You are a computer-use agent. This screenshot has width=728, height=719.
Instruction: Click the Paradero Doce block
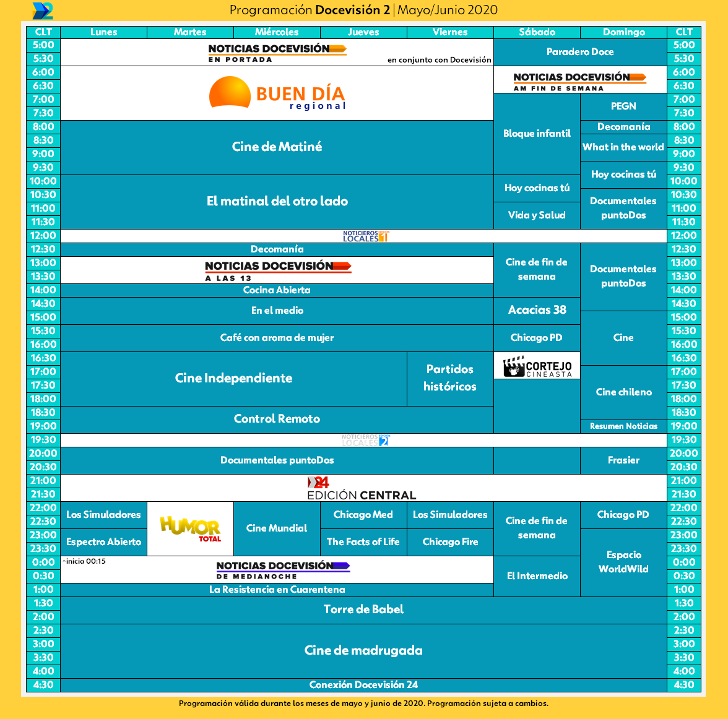click(581, 52)
